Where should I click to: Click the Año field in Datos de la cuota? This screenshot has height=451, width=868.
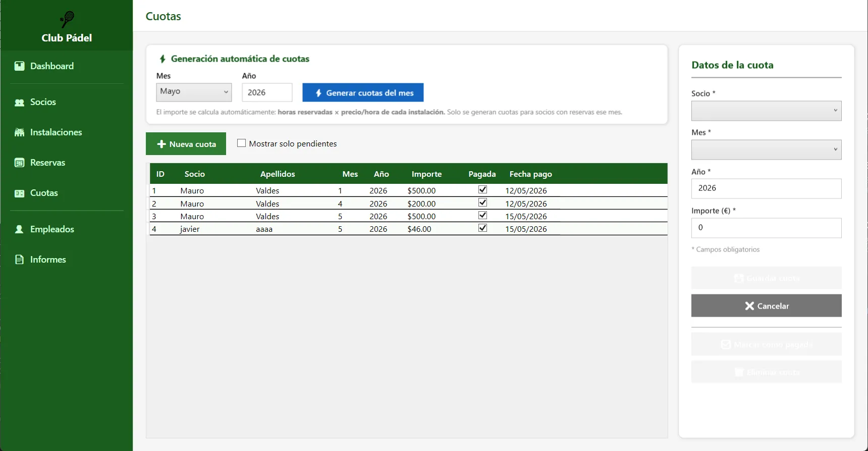pos(766,188)
